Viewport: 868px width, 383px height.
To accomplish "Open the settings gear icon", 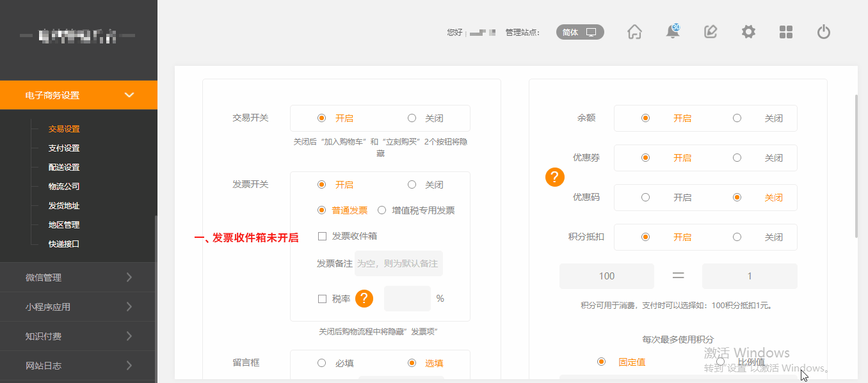I will pyautogui.click(x=748, y=32).
